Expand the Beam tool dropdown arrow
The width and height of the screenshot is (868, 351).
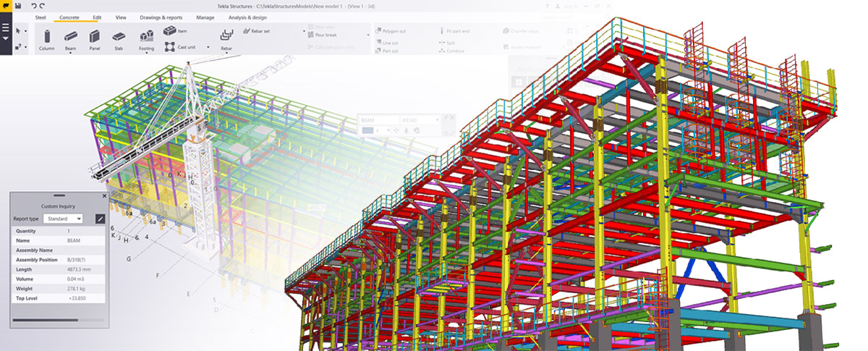point(70,54)
